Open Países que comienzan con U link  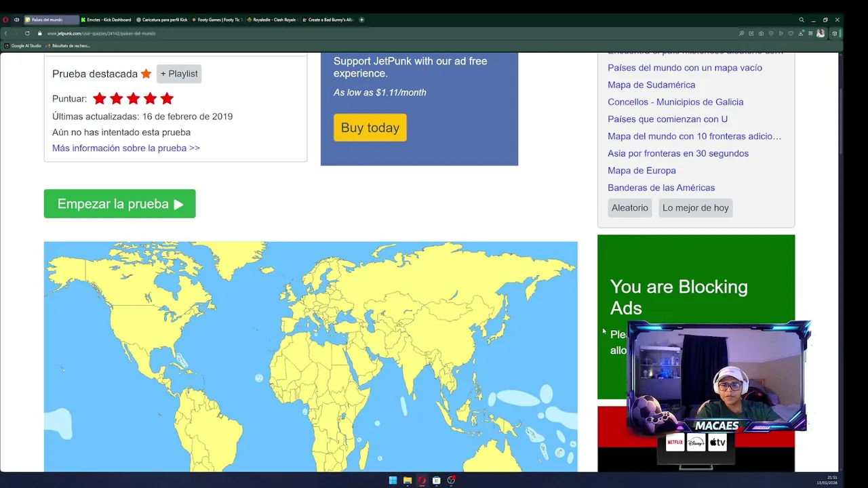[x=668, y=119]
